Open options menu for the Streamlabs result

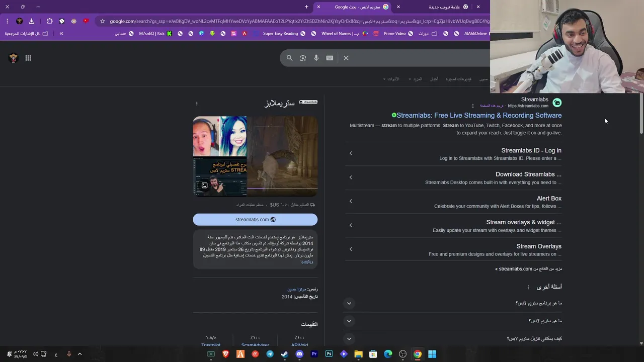tap(472, 106)
